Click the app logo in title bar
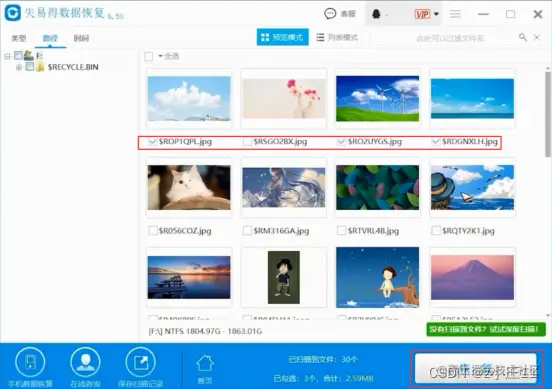The height and width of the screenshot is (389, 553). pyautogui.click(x=13, y=13)
